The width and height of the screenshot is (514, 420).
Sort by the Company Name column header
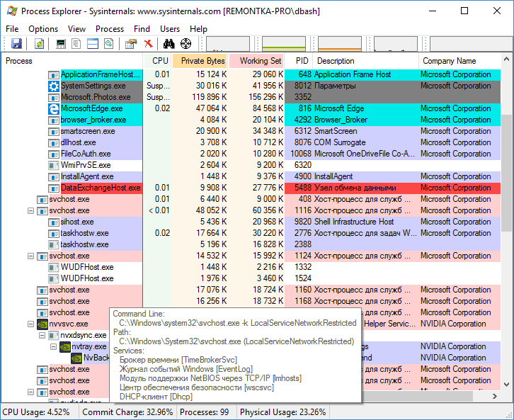click(x=459, y=61)
